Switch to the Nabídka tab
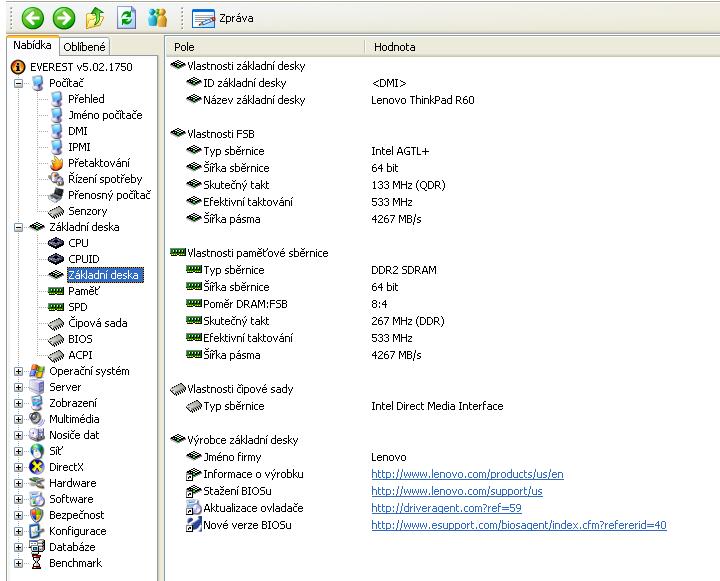Image resolution: width=720 pixels, height=581 pixels. [31, 46]
